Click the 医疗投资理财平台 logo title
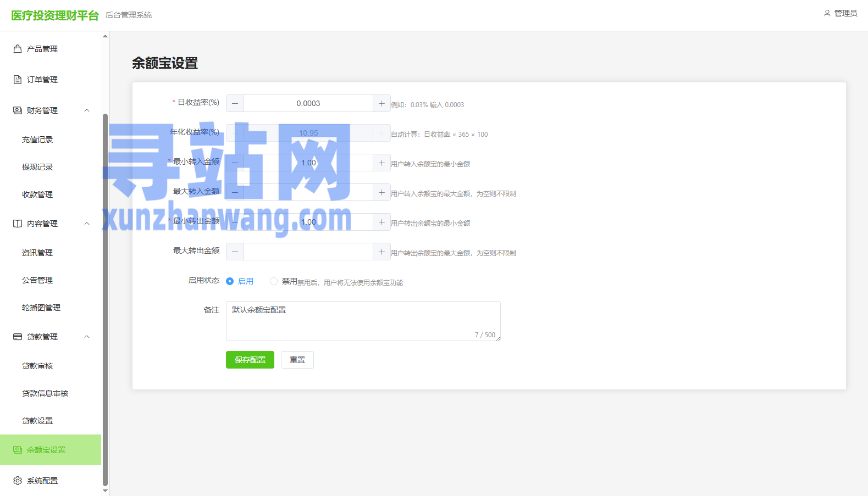 pos(55,15)
